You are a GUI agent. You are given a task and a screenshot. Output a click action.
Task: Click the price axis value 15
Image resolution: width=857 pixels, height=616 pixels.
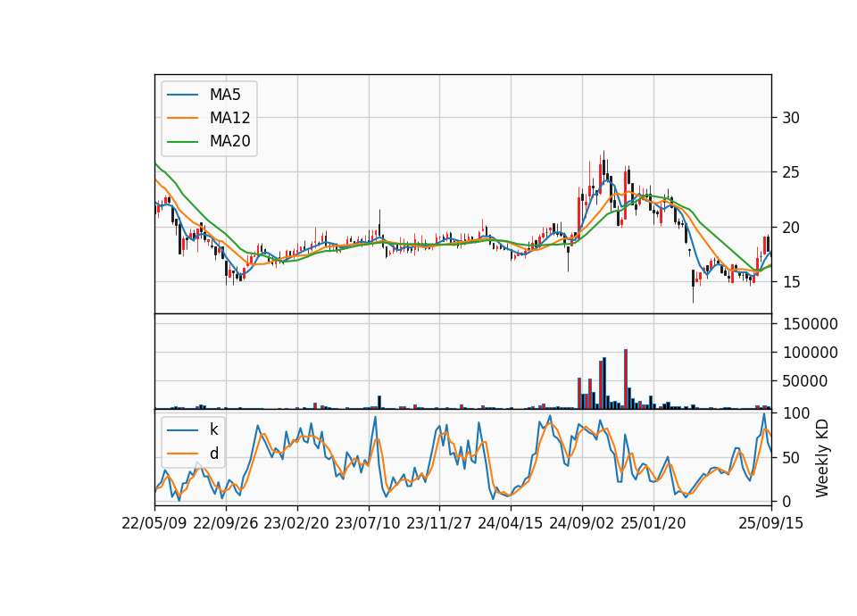point(790,282)
